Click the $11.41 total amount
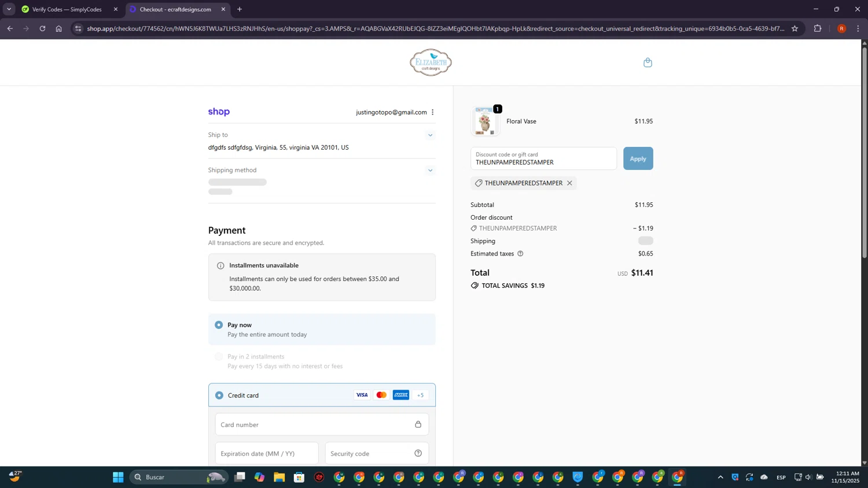The image size is (868, 488). 642,273
